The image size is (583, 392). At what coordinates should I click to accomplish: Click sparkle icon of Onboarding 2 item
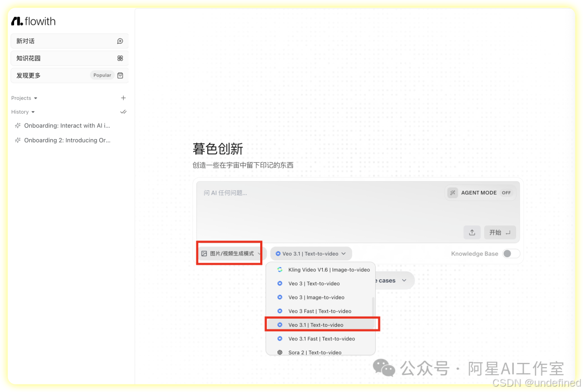17,140
